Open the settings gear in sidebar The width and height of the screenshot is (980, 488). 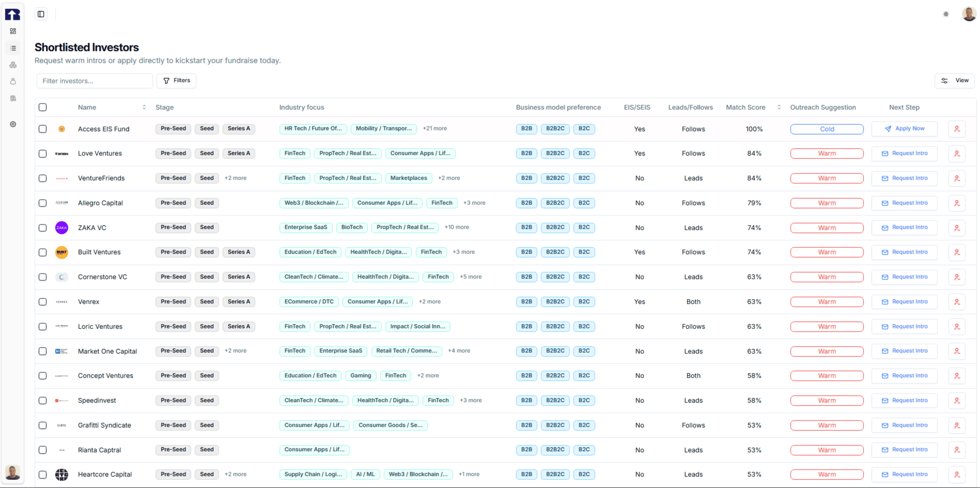pyautogui.click(x=13, y=124)
